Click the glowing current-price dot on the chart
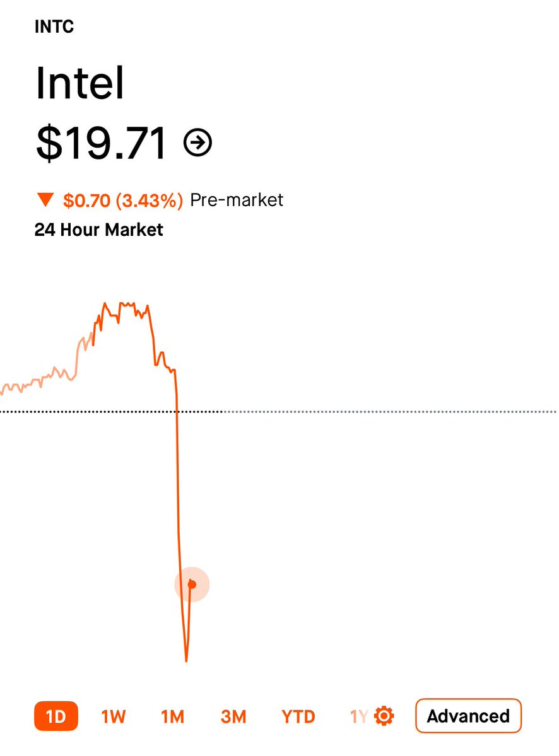Screen dimensions: 559x756 click(192, 584)
